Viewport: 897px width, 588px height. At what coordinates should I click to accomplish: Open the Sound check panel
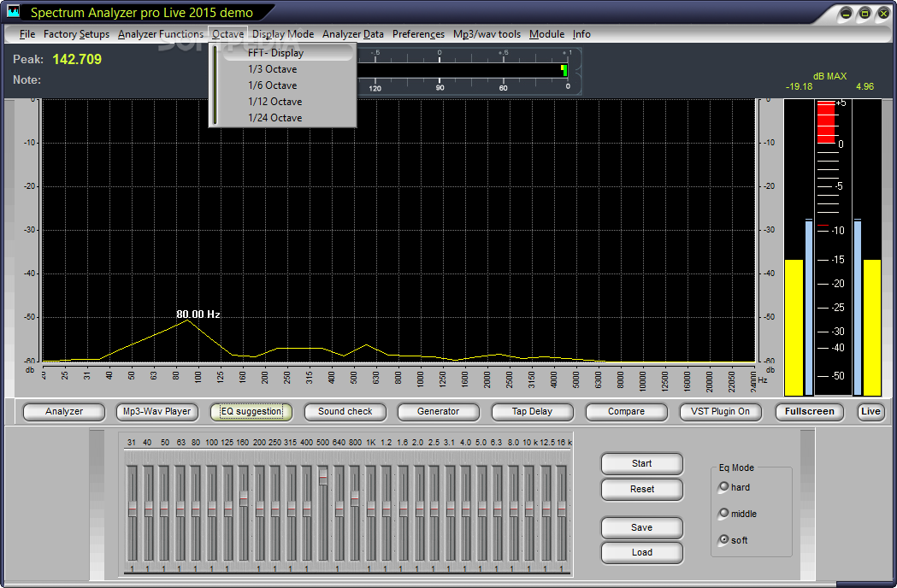click(x=345, y=412)
